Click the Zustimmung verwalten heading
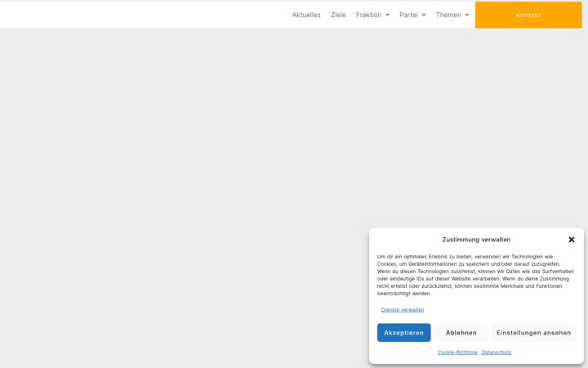The width and height of the screenshot is (588, 368). (x=476, y=240)
